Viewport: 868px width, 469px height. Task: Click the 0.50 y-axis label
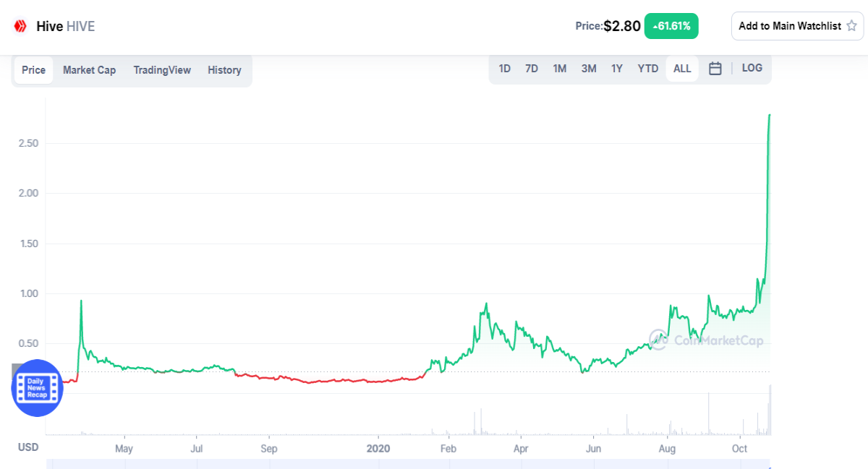click(28, 343)
